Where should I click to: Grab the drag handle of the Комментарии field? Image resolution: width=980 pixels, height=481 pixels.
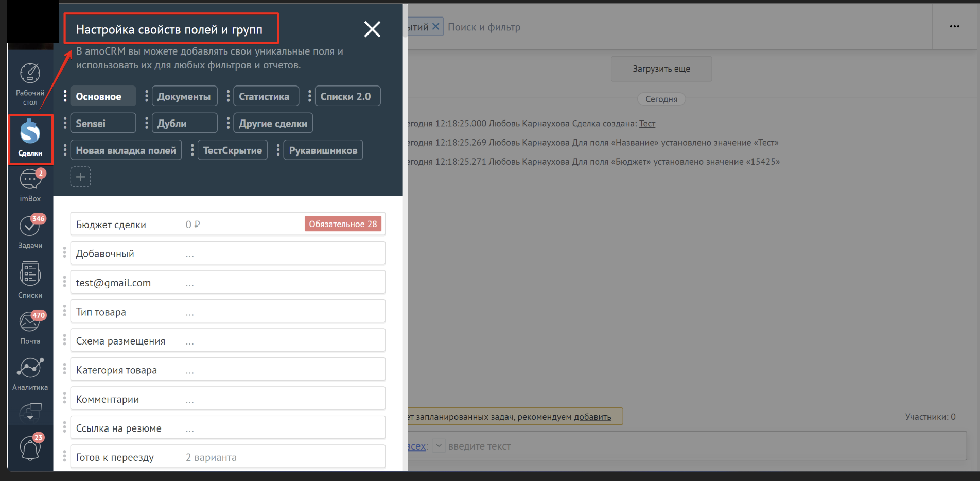pyautogui.click(x=65, y=398)
